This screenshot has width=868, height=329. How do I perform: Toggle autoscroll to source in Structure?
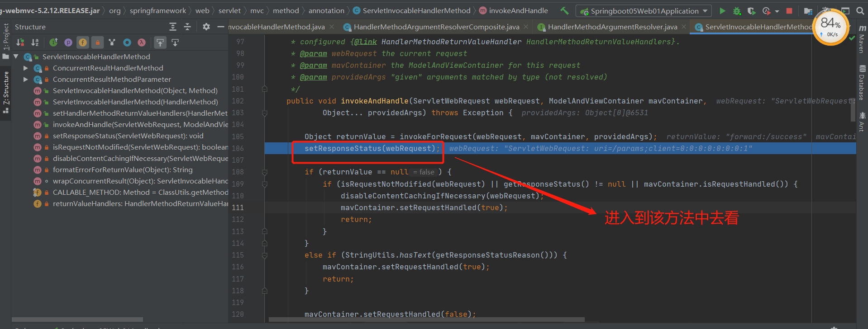coord(160,42)
